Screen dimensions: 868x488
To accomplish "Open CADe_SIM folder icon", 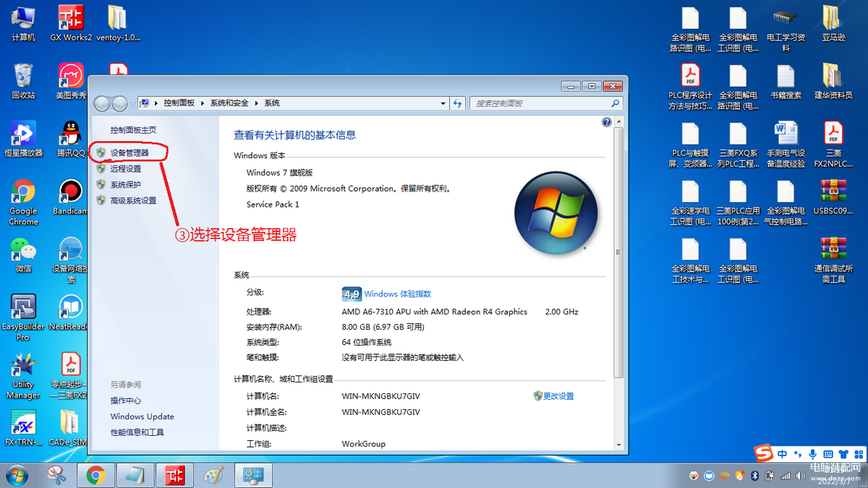I will [69, 428].
